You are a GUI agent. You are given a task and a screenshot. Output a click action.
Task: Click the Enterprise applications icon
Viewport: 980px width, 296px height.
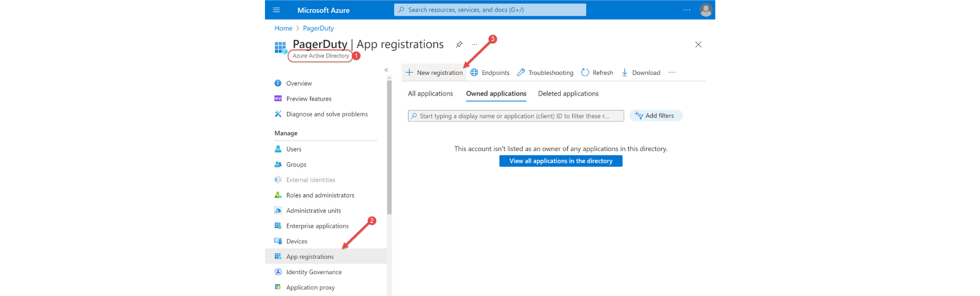[278, 225]
